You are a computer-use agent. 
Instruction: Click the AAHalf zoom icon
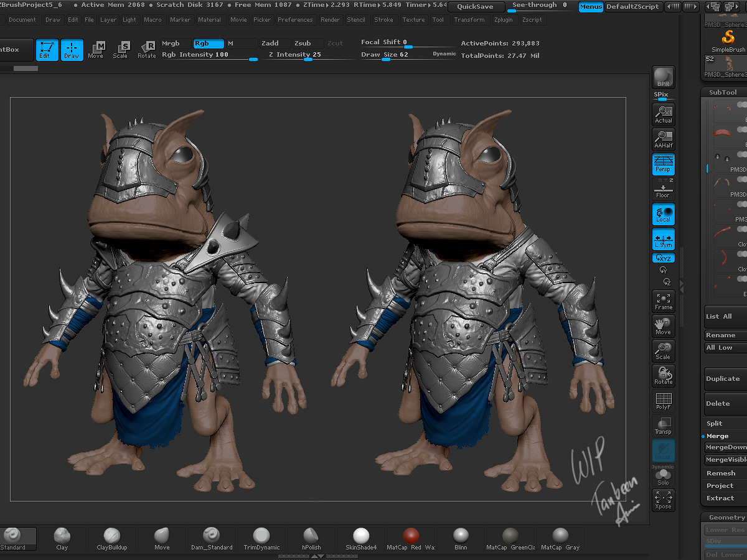coord(663,139)
